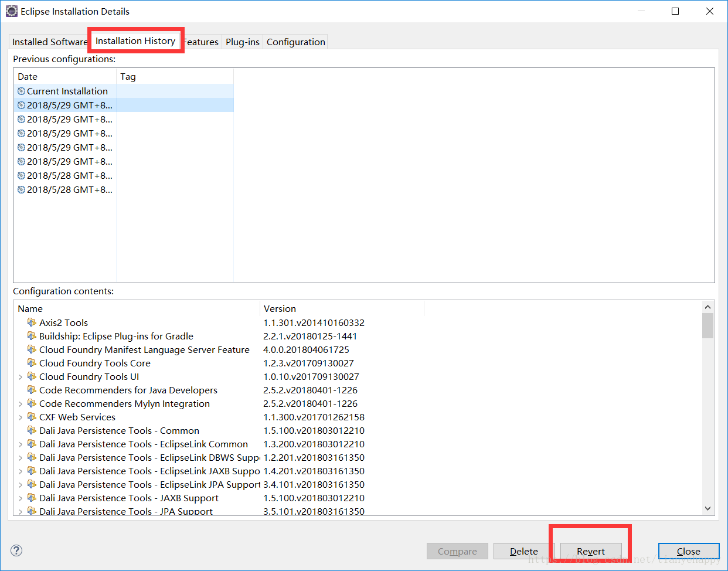Click the Tag column header
Image resolution: width=728 pixels, height=571 pixels.
(175, 76)
